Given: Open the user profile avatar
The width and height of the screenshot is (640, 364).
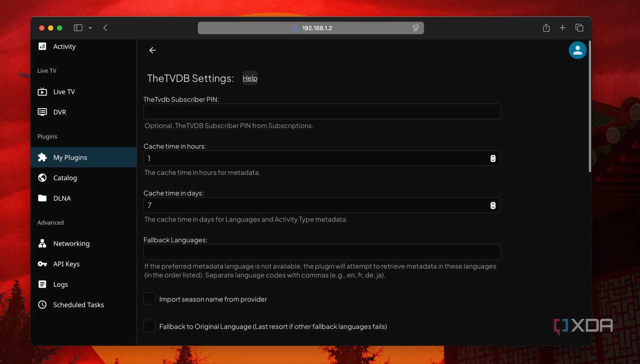Looking at the screenshot, I should point(577,50).
